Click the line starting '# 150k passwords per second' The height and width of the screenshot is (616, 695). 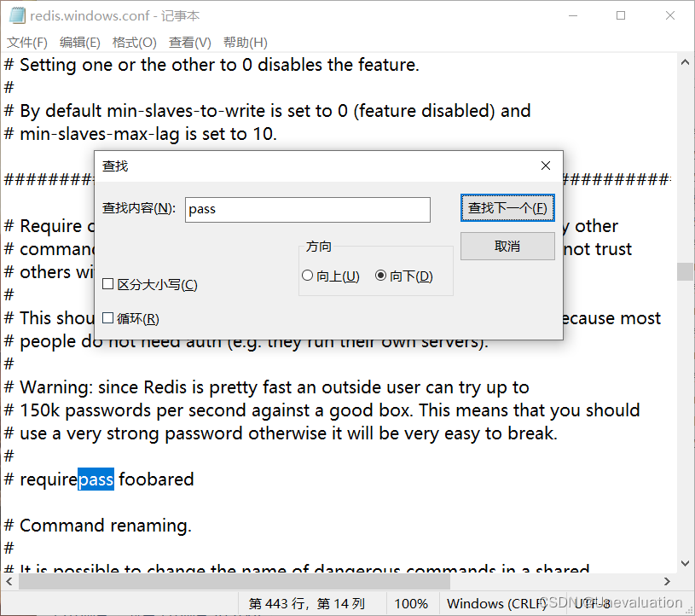click(321, 410)
